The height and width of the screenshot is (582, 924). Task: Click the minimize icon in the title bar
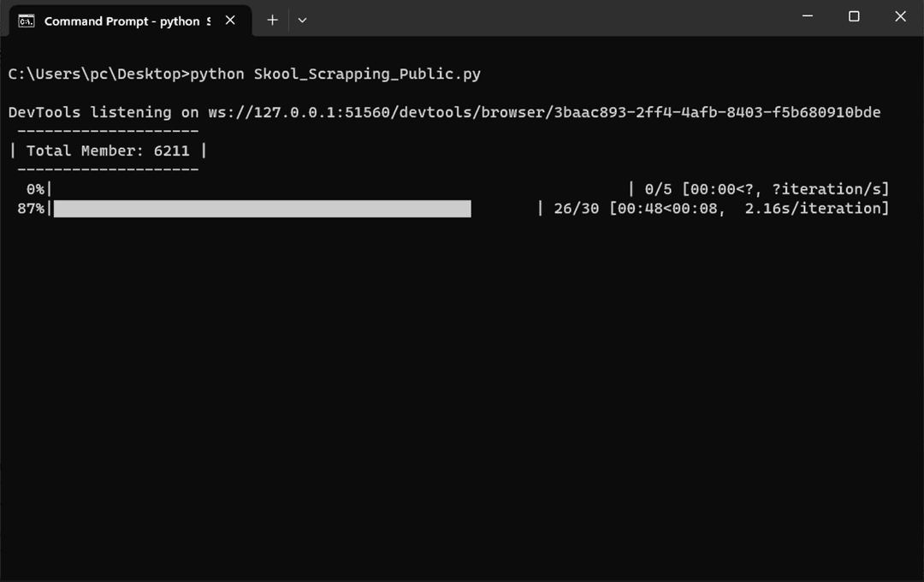tap(807, 16)
